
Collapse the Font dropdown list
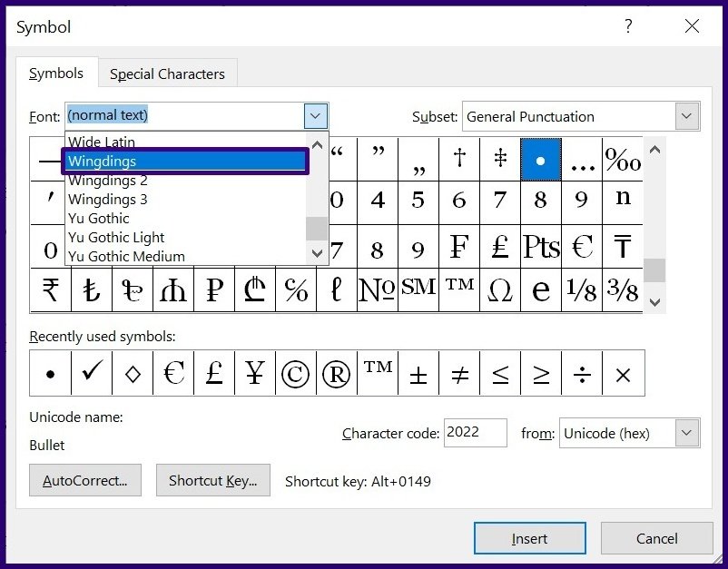(315, 116)
